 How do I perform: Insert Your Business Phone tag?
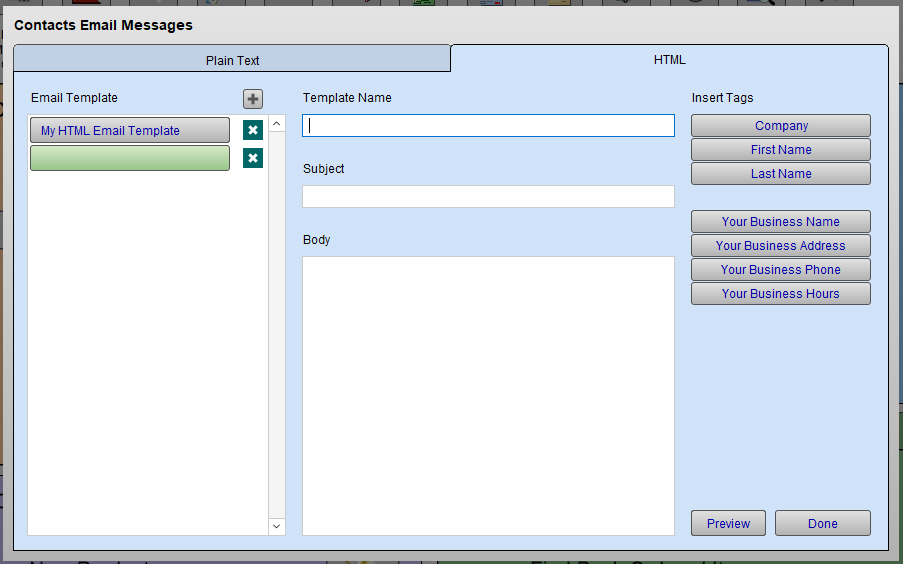coord(780,270)
